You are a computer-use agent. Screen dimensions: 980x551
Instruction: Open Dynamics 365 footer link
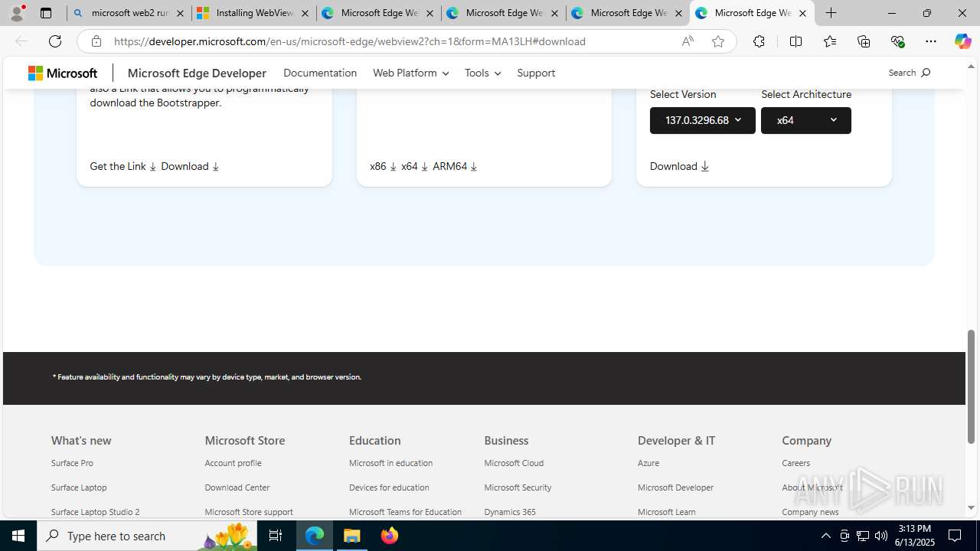point(510,512)
